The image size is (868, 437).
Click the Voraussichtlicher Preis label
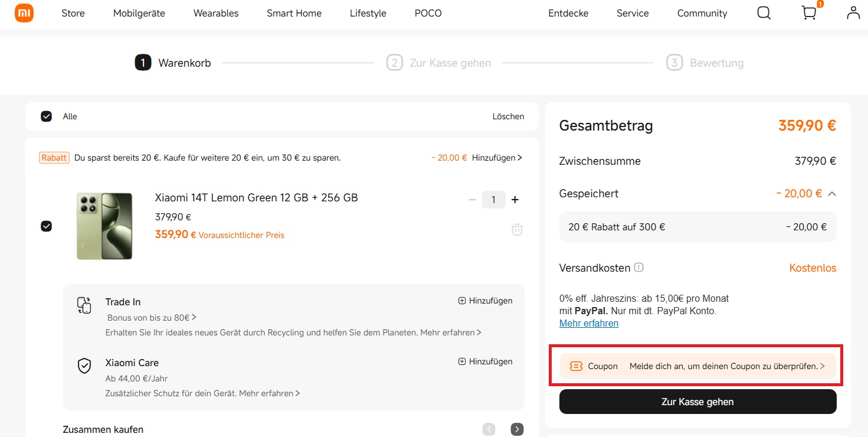pyautogui.click(x=241, y=235)
